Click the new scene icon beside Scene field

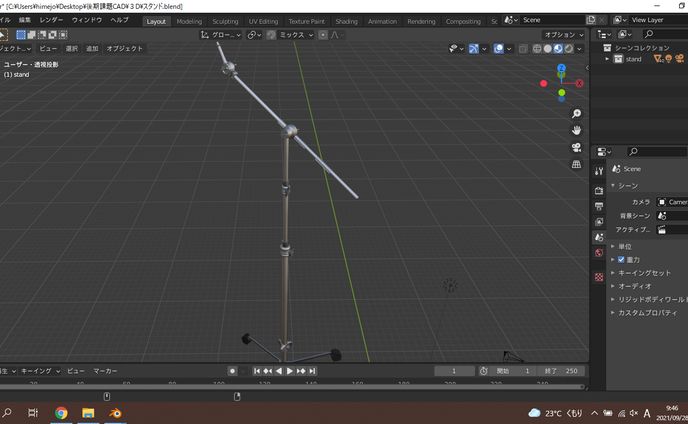click(x=591, y=20)
